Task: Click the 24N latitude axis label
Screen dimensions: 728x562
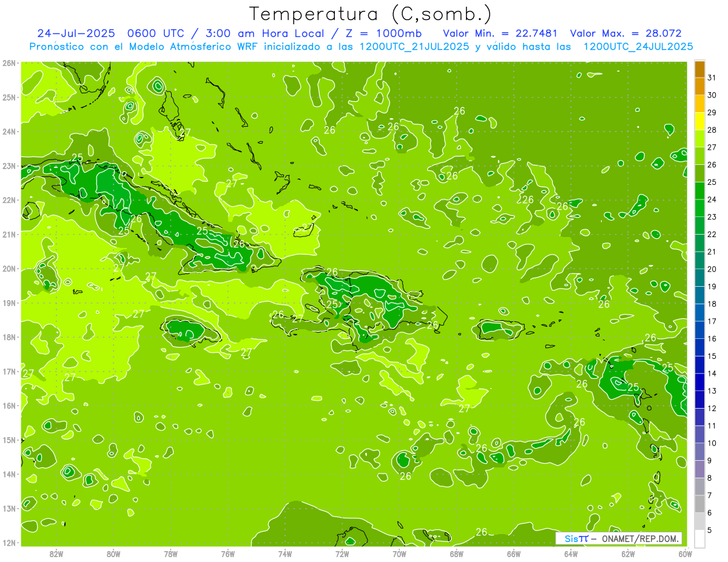Action: (8, 132)
